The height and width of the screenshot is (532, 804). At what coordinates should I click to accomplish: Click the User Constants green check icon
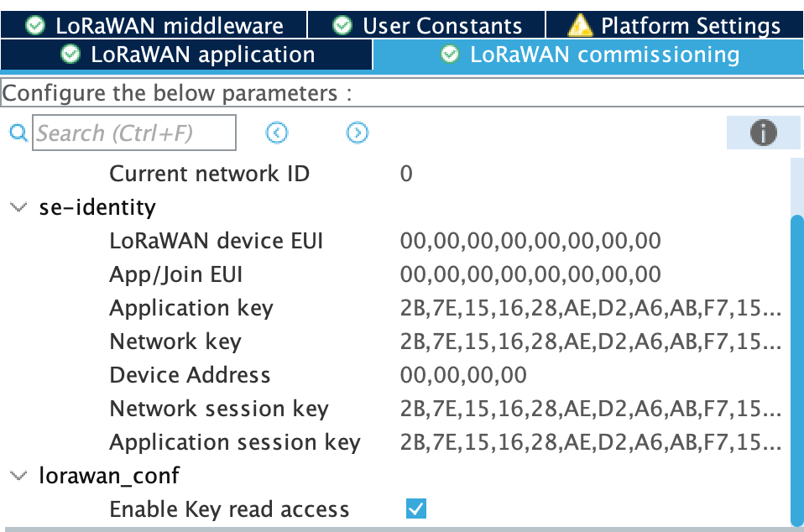[342, 26]
